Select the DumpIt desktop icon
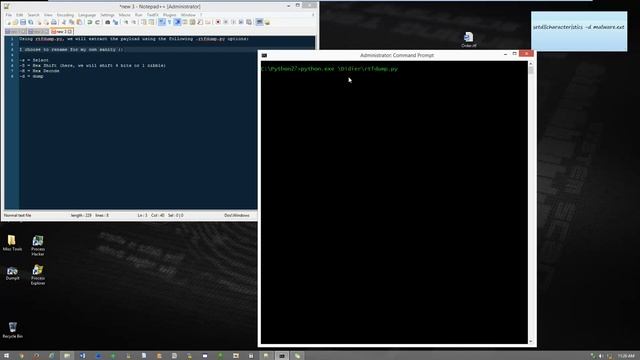 (x=12, y=273)
